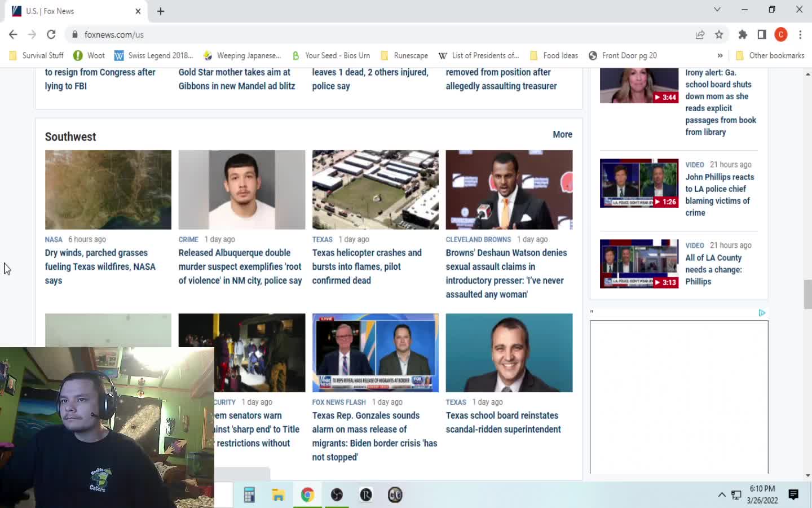Open Irony alert Ga. school board headline
The height and width of the screenshot is (508, 812).
tap(721, 102)
